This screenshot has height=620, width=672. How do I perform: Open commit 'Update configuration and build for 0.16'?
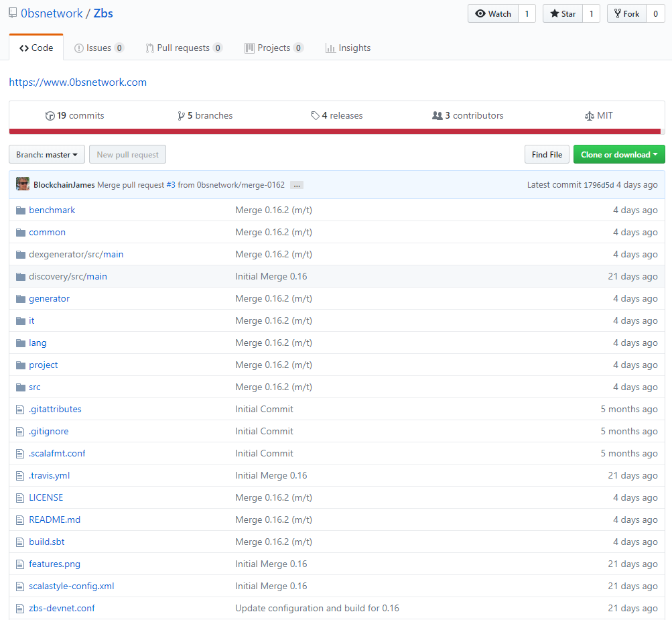[317, 609]
